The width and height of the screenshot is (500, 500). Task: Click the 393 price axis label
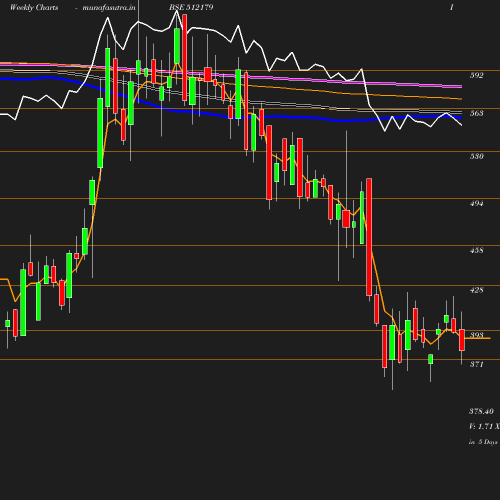(477, 335)
